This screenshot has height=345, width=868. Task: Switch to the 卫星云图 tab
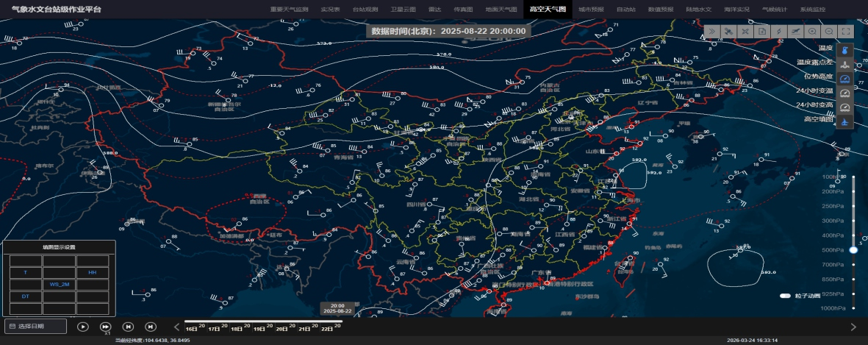[x=403, y=10]
